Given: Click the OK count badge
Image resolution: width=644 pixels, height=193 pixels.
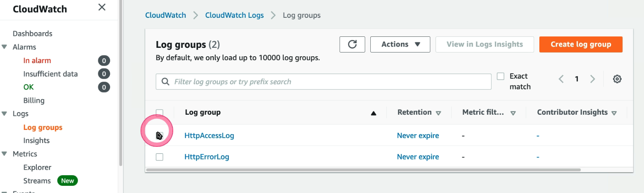Looking at the screenshot, I should pos(104,87).
